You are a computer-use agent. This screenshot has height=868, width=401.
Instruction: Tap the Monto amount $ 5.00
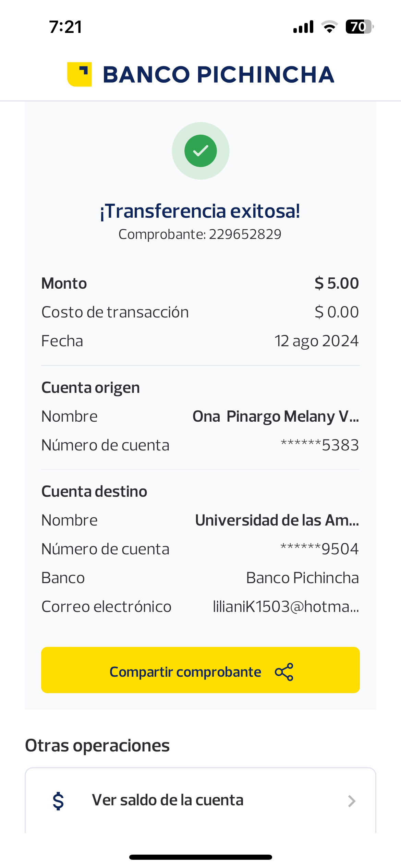coord(337,284)
